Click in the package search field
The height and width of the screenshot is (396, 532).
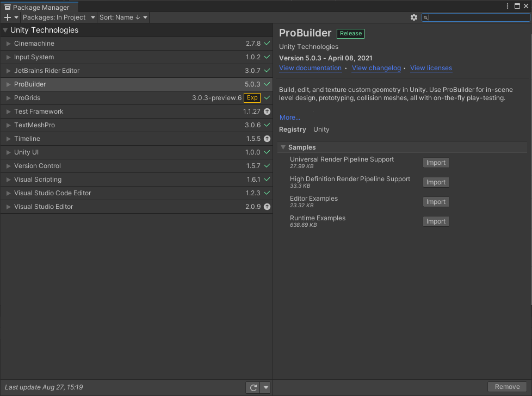(478, 17)
